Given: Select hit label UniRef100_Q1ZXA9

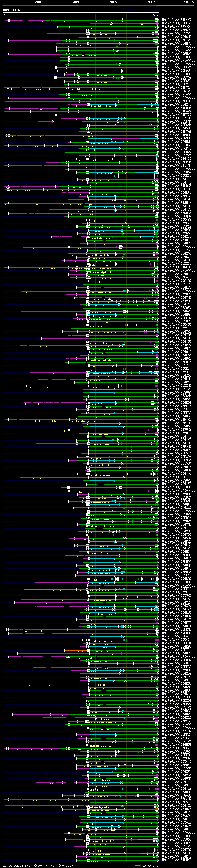Looking at the screenshot, I should coord(177,118).
